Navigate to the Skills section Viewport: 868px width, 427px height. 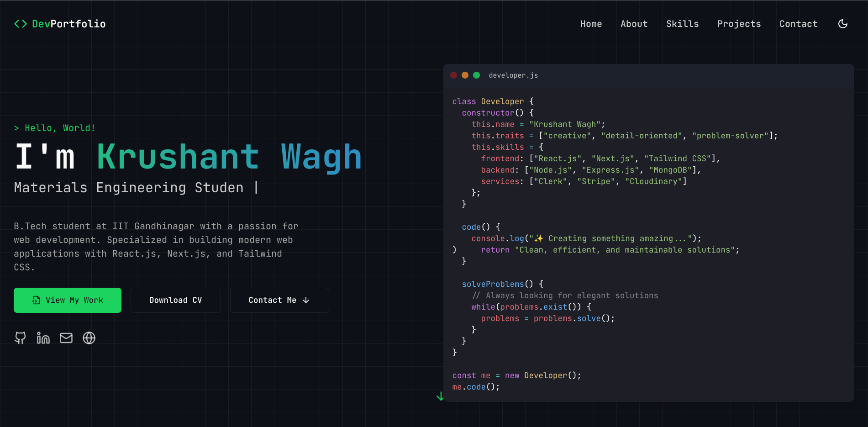click(683, 24)
